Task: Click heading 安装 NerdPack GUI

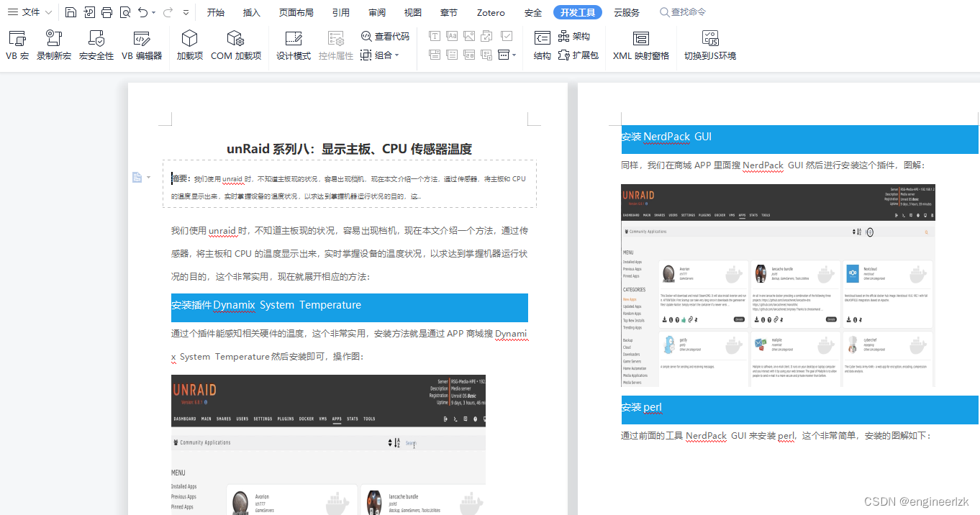Action: [x=800, y=140]
